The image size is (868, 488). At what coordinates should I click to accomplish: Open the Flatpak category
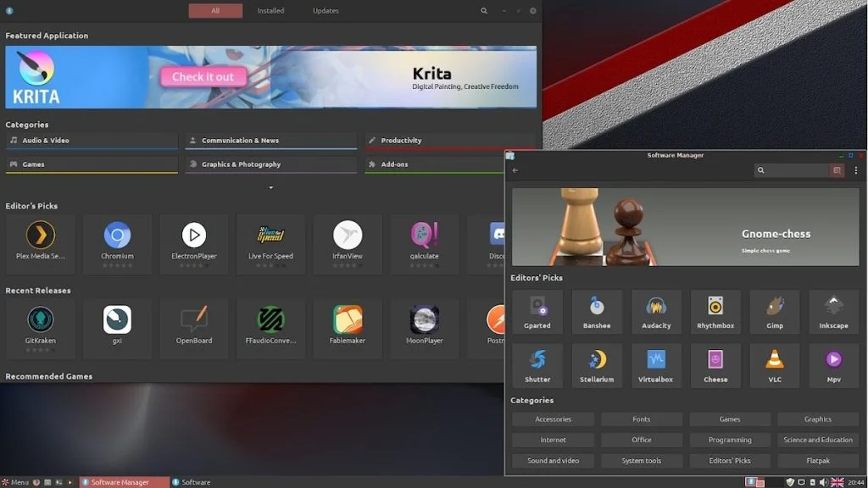tap(817, 460)
